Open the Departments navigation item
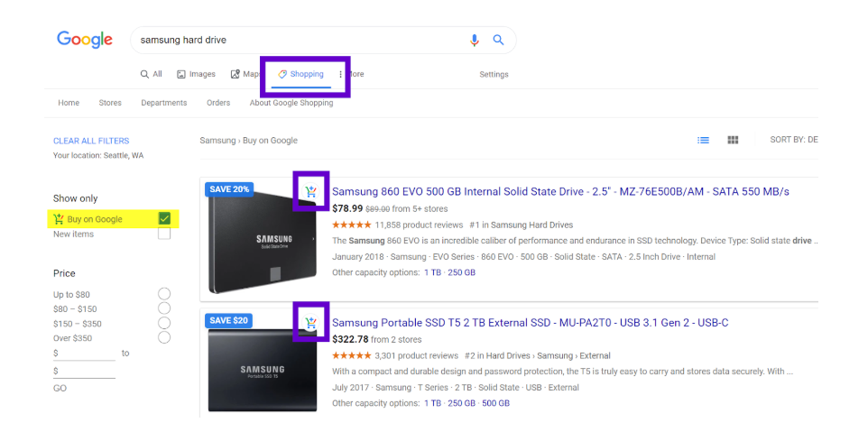Screen dimensions: 868x441 click(x=164, y=103)
